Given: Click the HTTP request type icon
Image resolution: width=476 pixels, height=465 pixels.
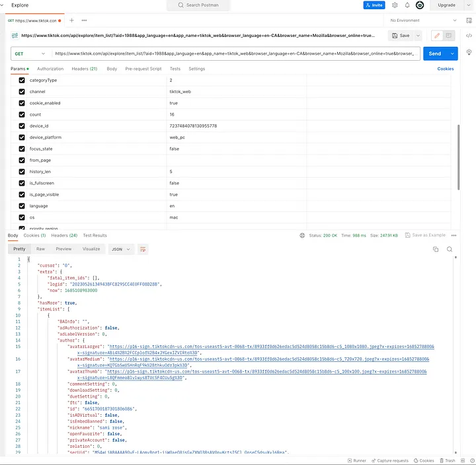Looking at the screenshot, I should (15, 36).
